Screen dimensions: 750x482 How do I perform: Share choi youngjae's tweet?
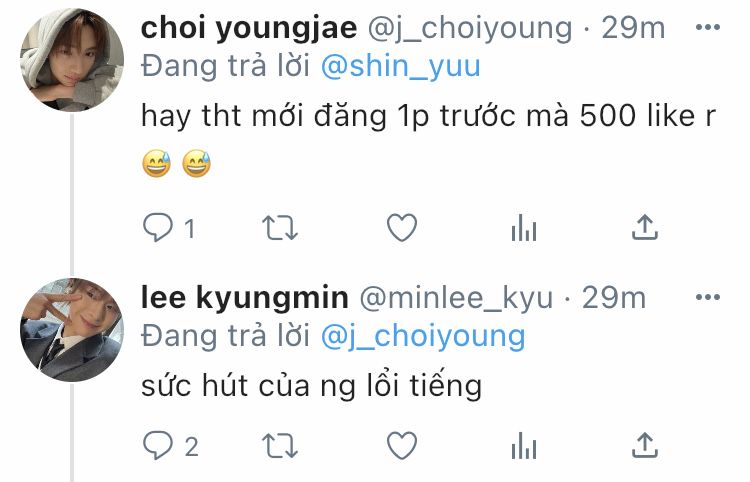(645, 227)
